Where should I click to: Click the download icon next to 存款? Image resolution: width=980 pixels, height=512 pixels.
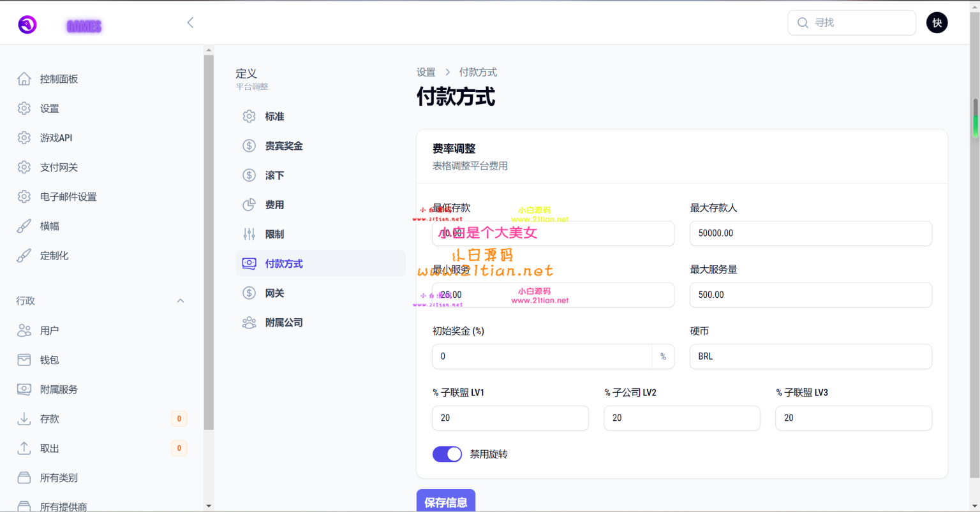point(24,419)
